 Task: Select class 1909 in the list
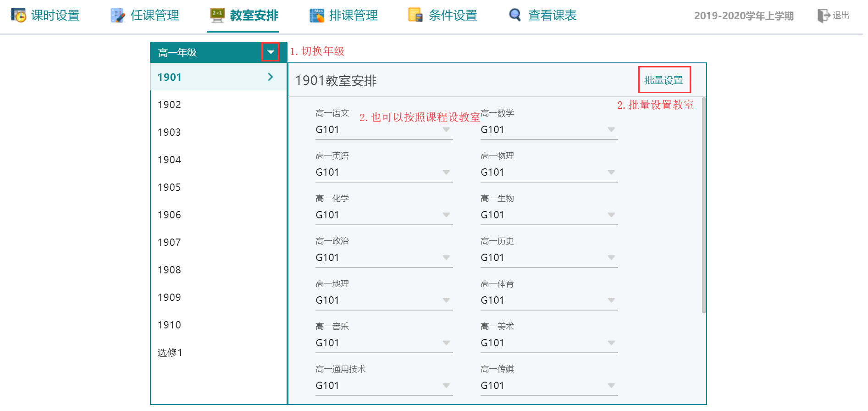pyautogui.click(x=219, y=297)
